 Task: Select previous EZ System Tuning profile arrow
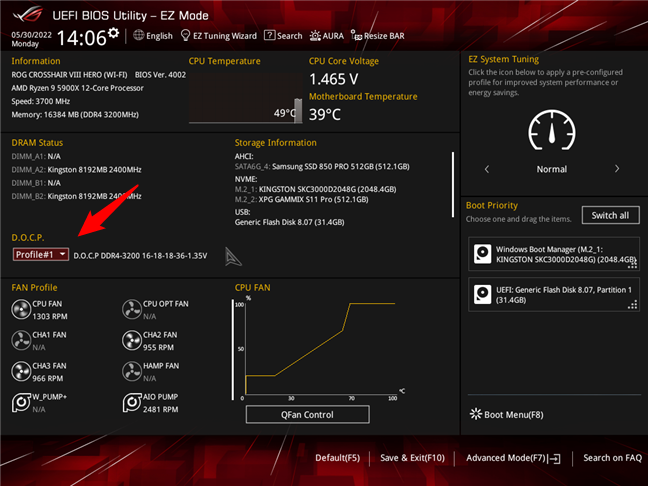[487, 169]
